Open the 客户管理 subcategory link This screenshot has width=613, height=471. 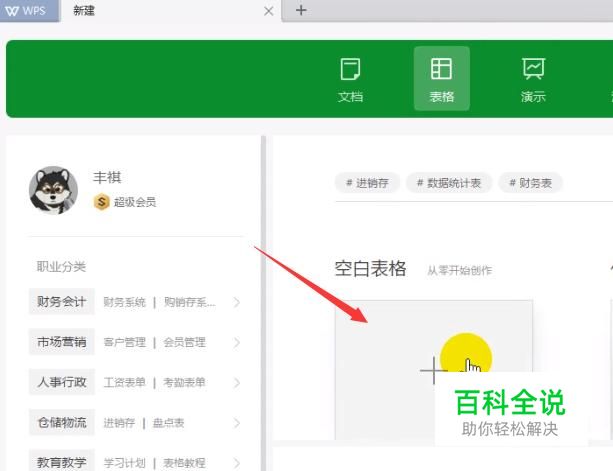pos(124,342)
